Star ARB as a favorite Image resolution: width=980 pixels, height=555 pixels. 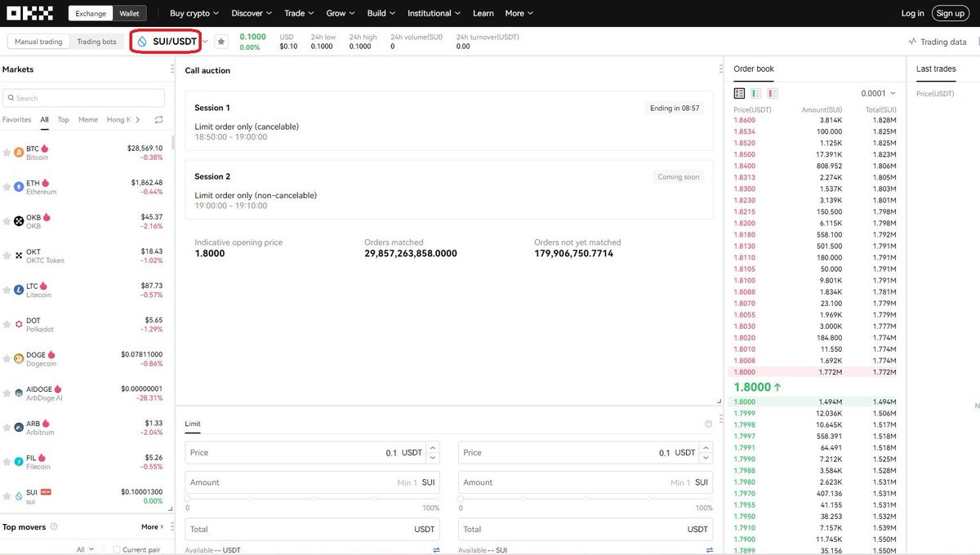7,427
